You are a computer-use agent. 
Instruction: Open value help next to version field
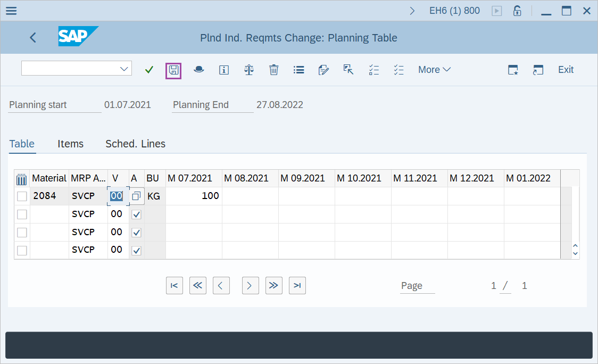136,196
